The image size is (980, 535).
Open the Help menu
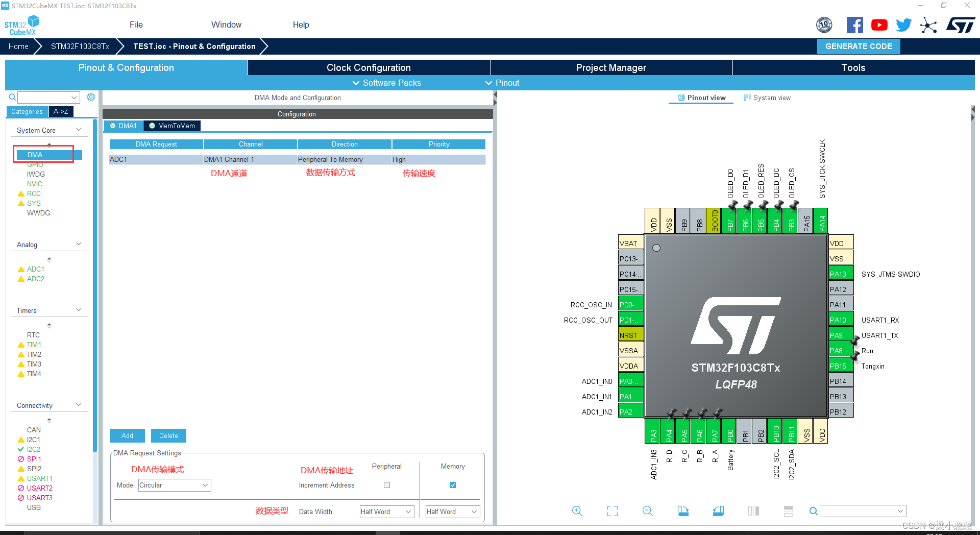[x=301, y=25]
